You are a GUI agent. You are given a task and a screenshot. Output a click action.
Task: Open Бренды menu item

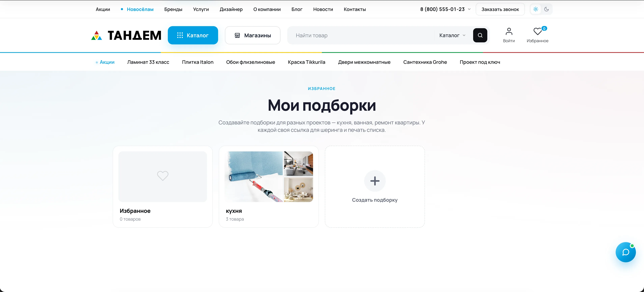click(173, 9)
